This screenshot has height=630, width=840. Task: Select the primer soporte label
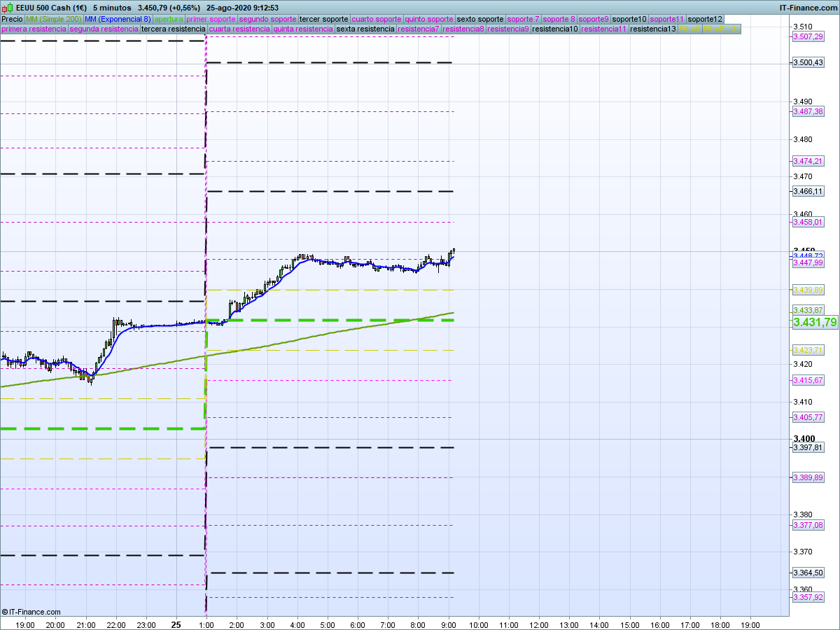coord(211,19)
